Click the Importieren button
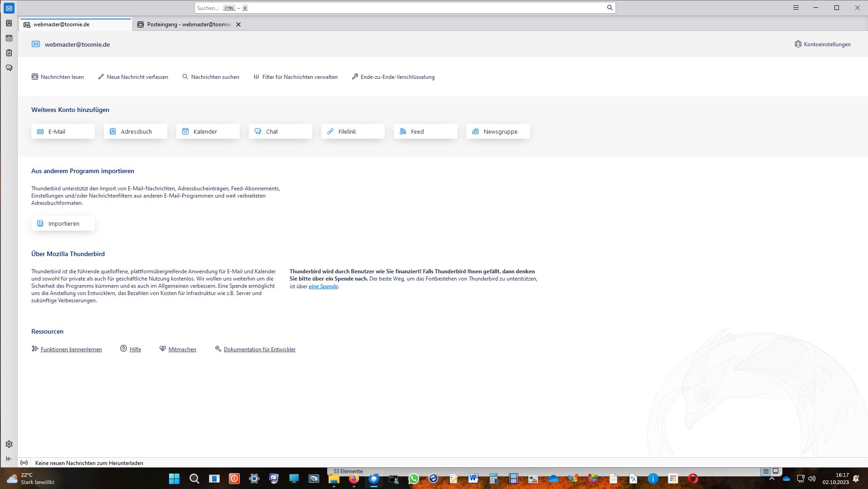Viewport: 868px width, 489px height. (x=63, y=223)
